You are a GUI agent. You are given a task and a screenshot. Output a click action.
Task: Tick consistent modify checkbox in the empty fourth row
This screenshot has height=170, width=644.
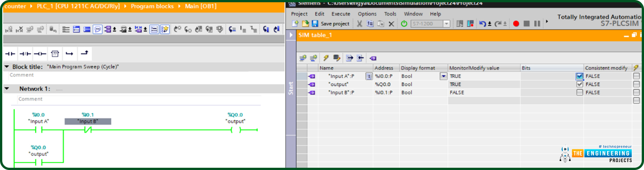(x=636, y=100)
